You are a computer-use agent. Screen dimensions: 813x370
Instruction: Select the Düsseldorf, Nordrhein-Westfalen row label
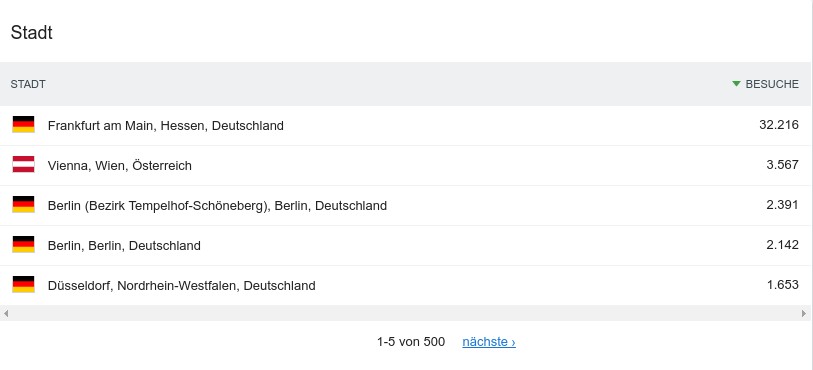click(x=181, y=286)
